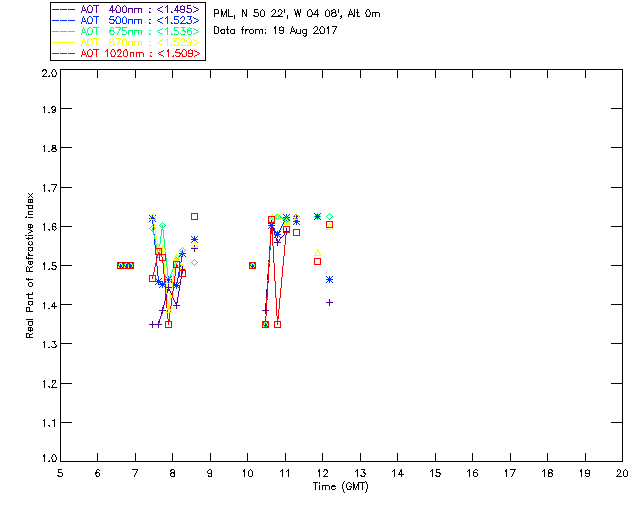This screenshot has width=640, height=512.
Task: Click the 1.6 y-axis tick label
Action: pos(49,227)
